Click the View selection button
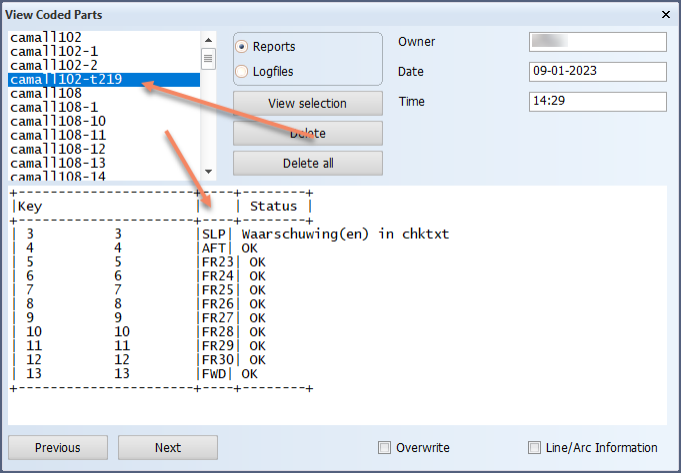 [x=307, y=103]
